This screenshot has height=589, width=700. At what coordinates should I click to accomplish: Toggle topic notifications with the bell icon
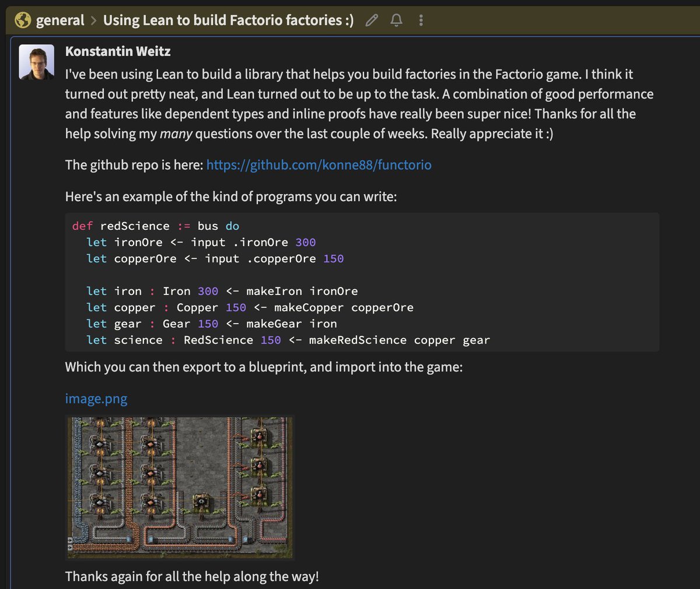tap(396, 20)
